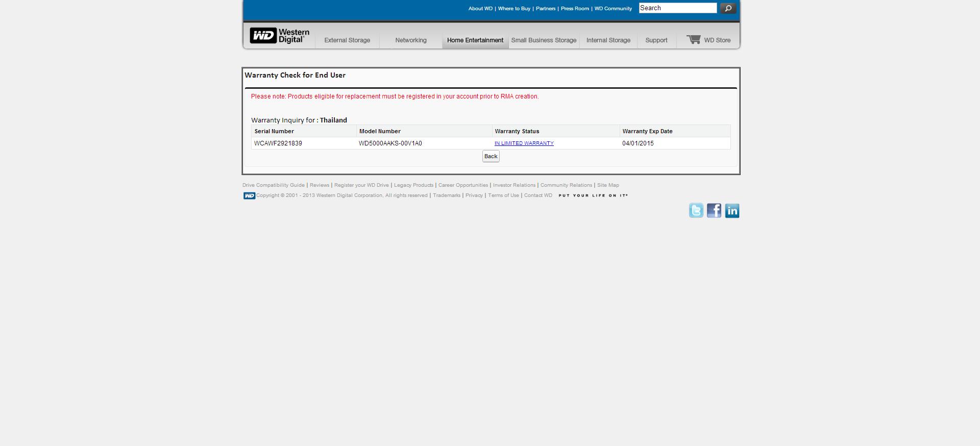Open the External Storage menu
Screen dimensions: 980x446
347,40
